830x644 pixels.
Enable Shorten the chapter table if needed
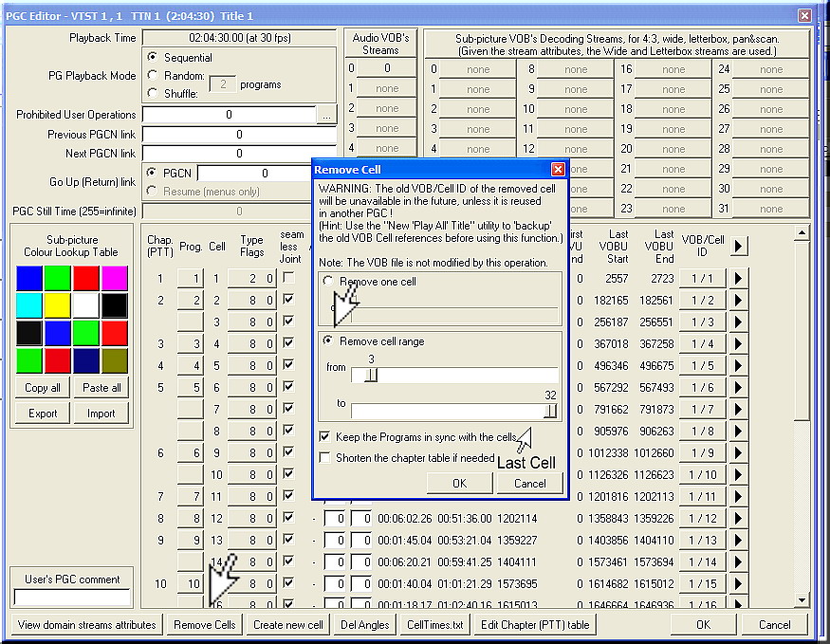click(x=325, y=458)
